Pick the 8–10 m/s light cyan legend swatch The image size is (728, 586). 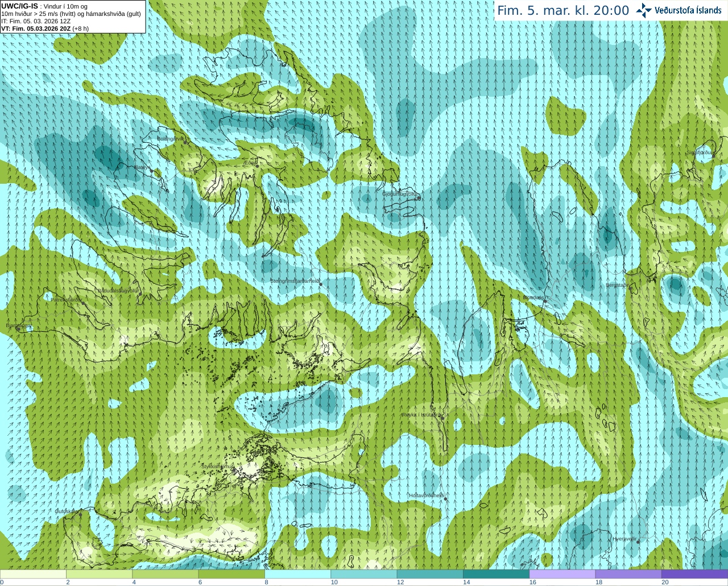[x=297, y=574]
